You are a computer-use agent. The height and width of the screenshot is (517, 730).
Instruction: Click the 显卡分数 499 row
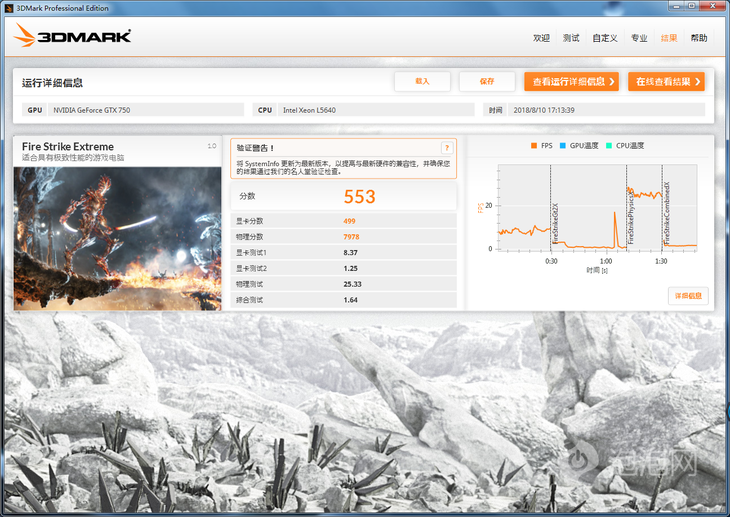click(343, 220)
